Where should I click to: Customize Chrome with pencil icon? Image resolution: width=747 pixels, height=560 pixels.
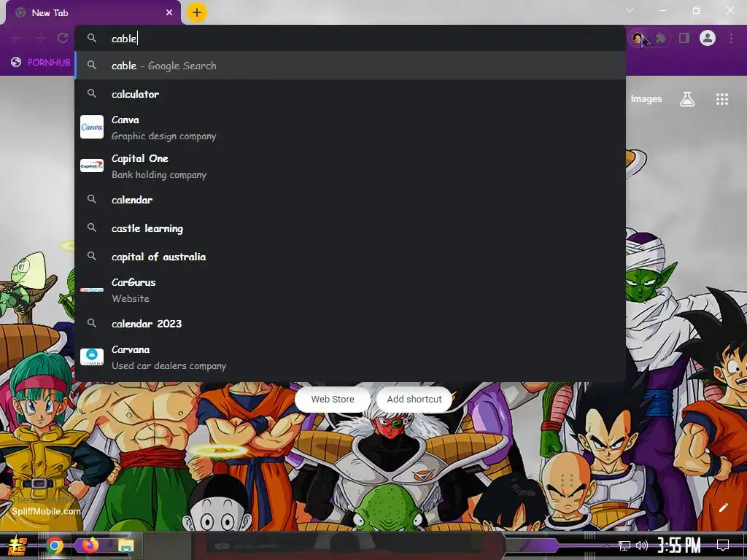723,507
